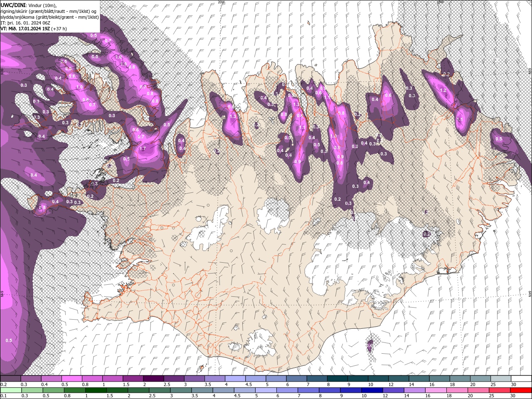Click the violet lower swatch starting at 12
Viewport: 532px width, 399px height.
click(x=393, y=390)
